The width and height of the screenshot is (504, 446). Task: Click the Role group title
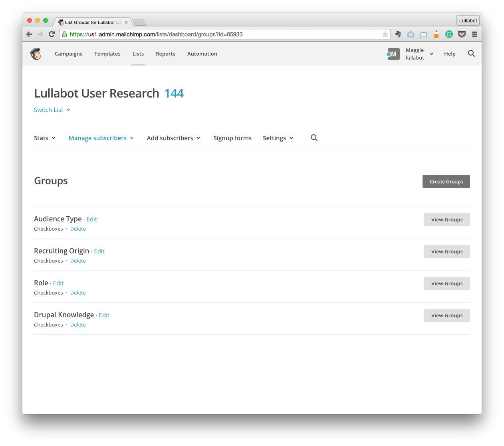tap(41, 283)
